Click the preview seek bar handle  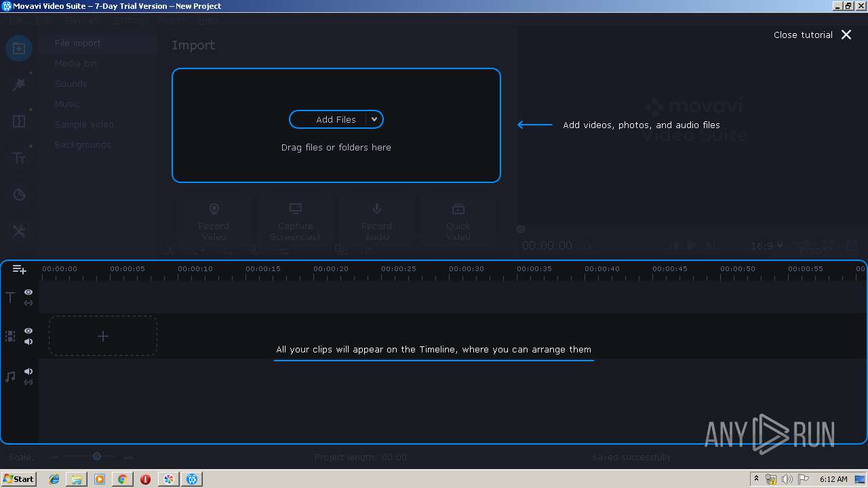(521, 229)
